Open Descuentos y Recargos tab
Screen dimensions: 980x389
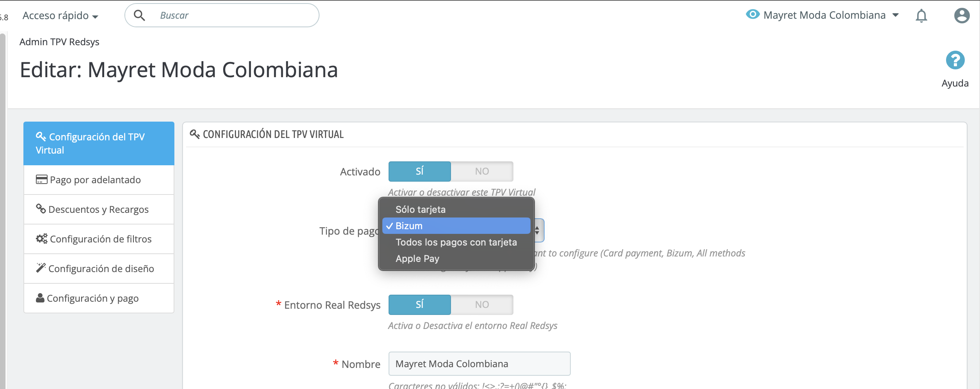[x=99, y=209]
